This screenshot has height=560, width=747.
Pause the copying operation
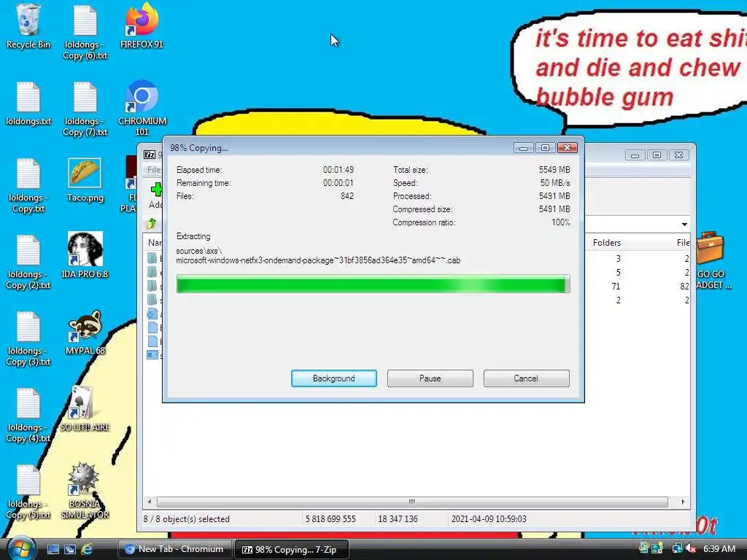pyautogui.click(x=430, y=378)
